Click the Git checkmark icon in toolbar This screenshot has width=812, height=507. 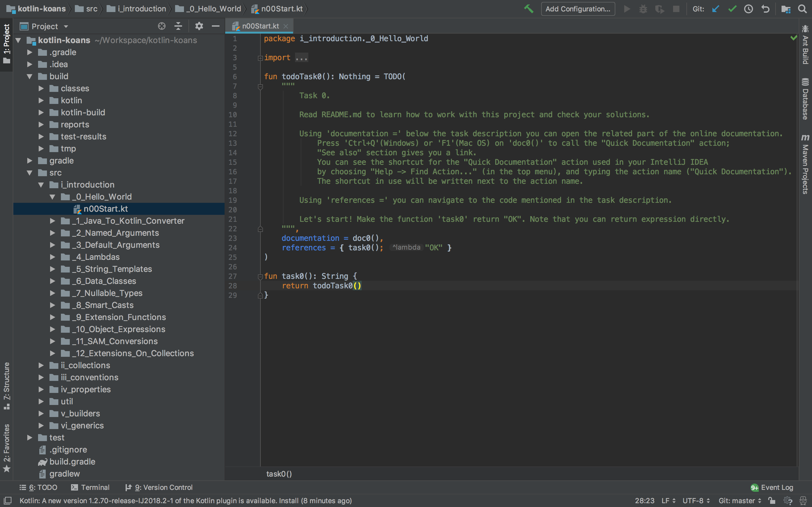(732, 8)
